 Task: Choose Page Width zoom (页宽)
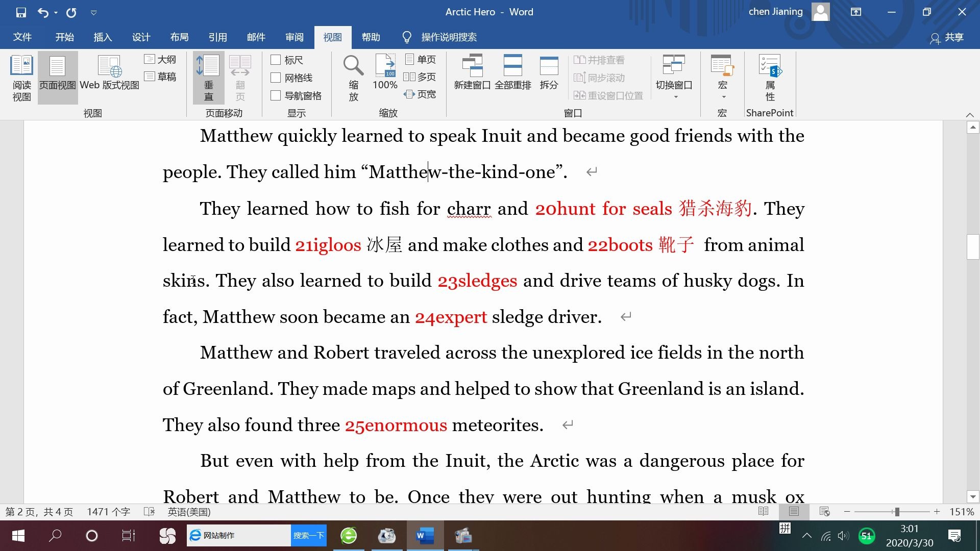[x=420, y=94]
